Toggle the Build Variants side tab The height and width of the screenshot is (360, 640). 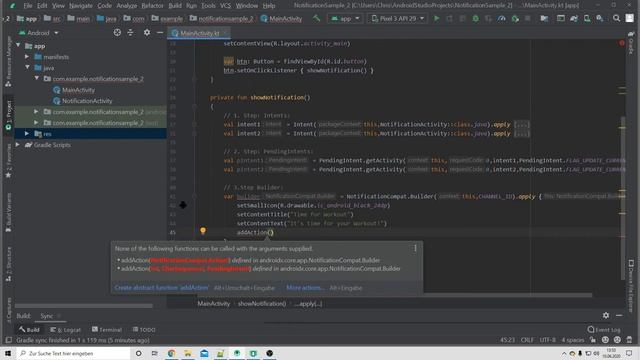(x=9, y=212)
